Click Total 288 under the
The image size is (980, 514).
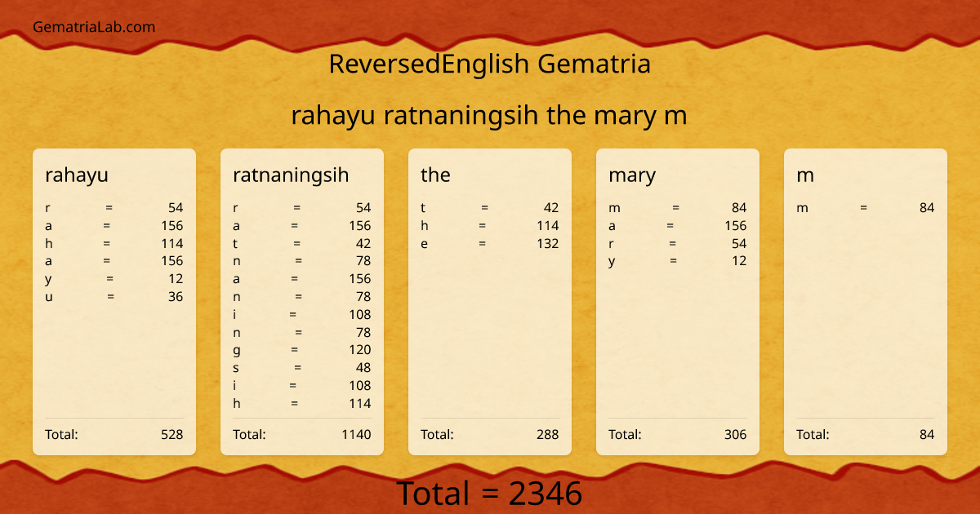(x=490, y=434)
